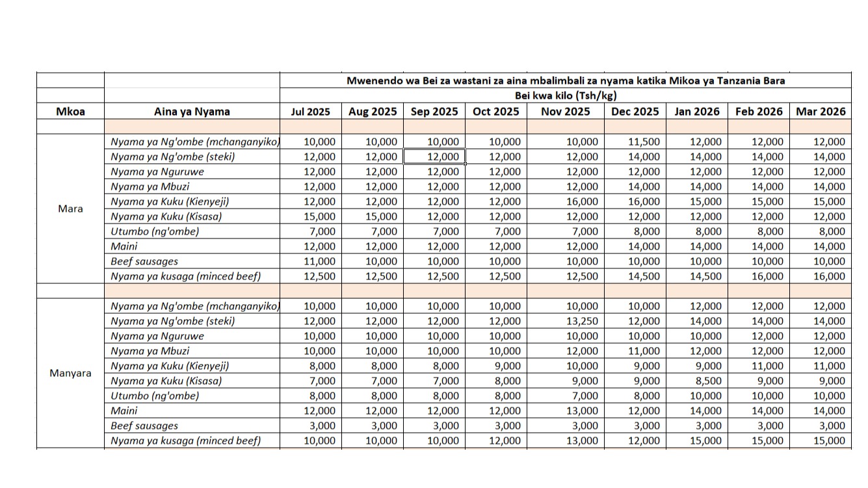This screenshot has height=488, width=868.
Task: Select the Mara region label cell
Action: (x=70, y=209)
